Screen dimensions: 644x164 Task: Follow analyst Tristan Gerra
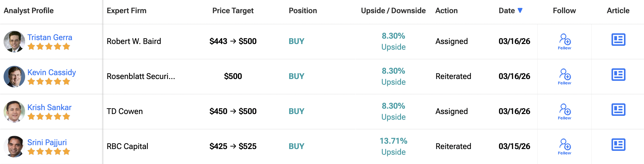(x=564, y=41)
